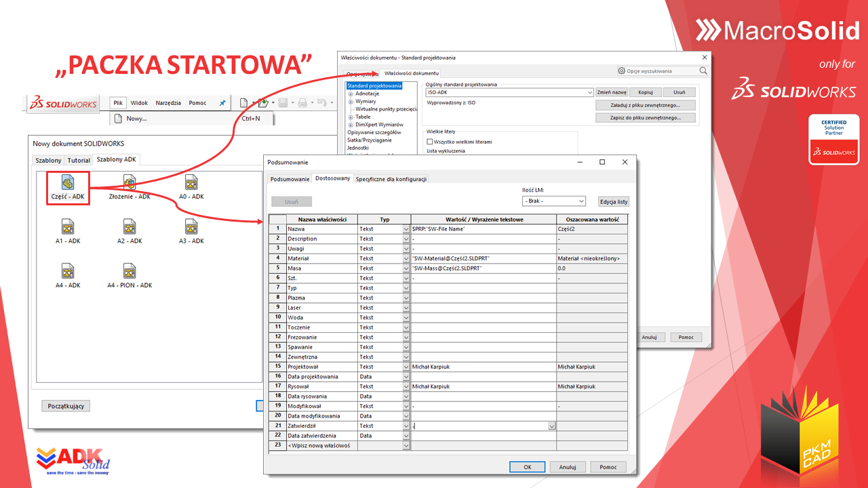Pin the menu bar with the pushpin icon
The height and width of the screenshot is (488, 868).
pyautogui.click(x=222, y=103)
